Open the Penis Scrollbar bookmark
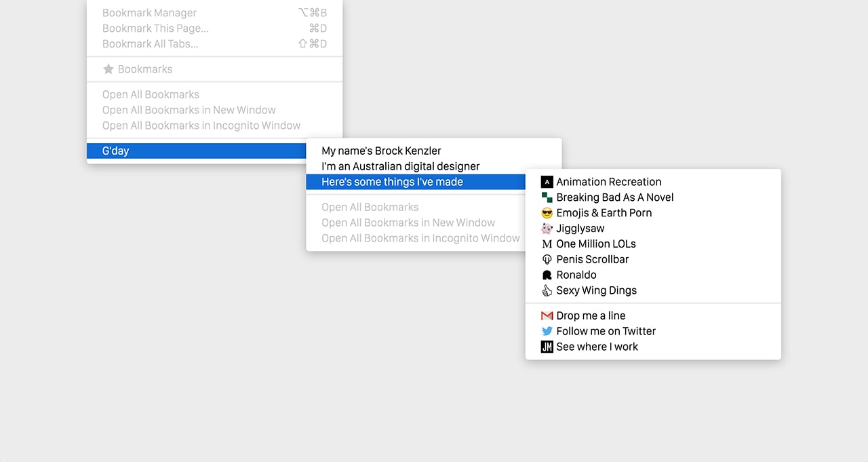 click(x=592, y=259)
